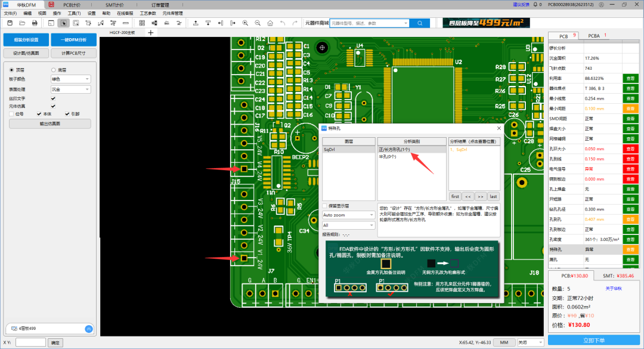Viewport: 644px width, 349px height.
Task: Close the 特殊孔 dialog
Action: 499,128
